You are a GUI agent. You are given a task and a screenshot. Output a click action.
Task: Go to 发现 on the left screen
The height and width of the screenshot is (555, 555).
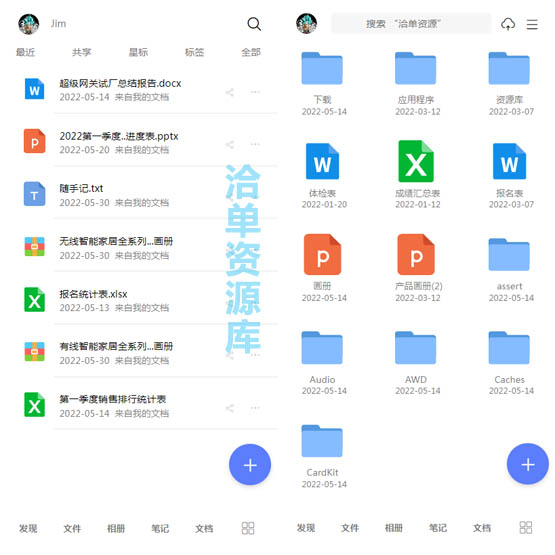pyautogui.click(x=28, y=528)
